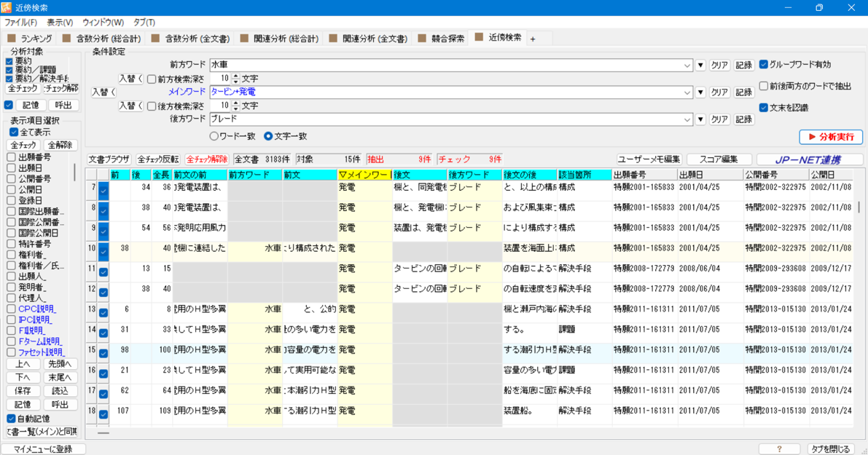This screenshot has width=868, height=455.
Task: Open the ファイル(F) menu
Action: pos(20,23)
